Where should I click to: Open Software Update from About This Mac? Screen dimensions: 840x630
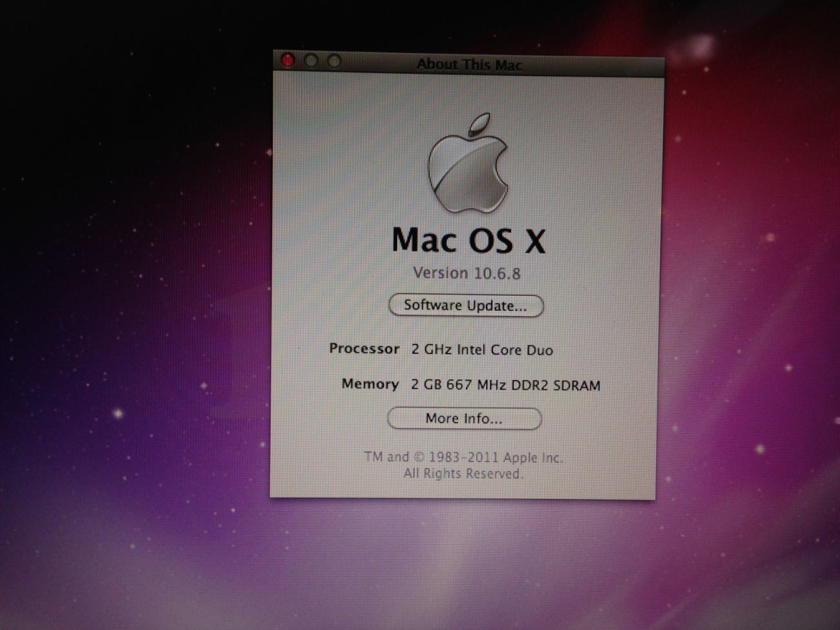tap(466, 306)
